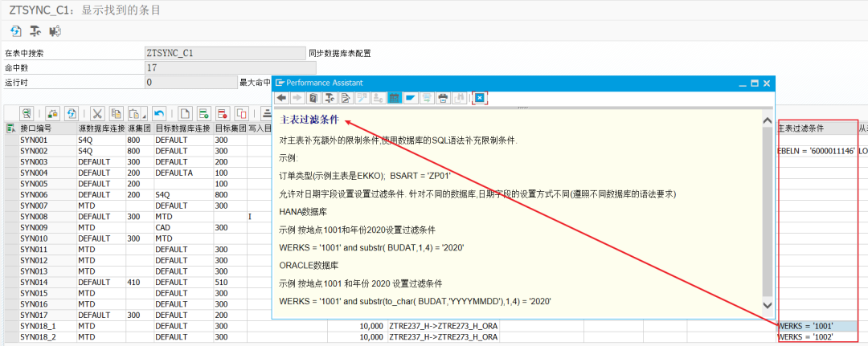Viewport: 868px width, 346px height.
Task: Select cell SYN006
Action: pyautogui.click(x=47, y=194)
